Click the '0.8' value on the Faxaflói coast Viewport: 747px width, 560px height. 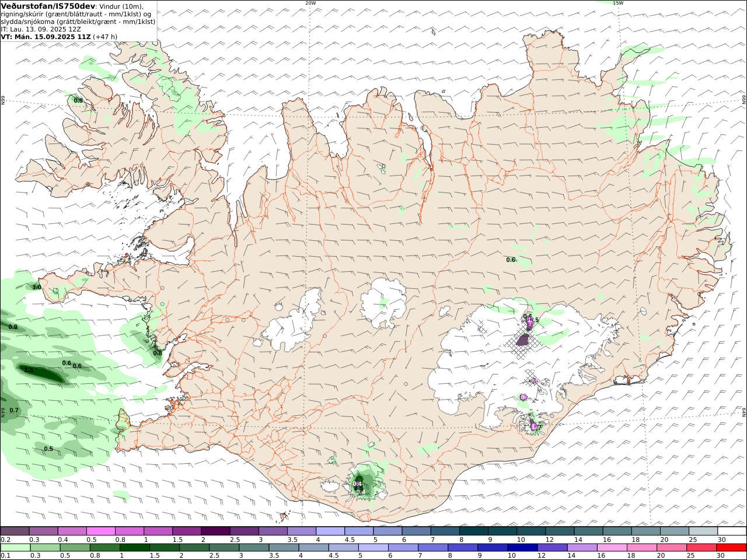click(158, 353)
